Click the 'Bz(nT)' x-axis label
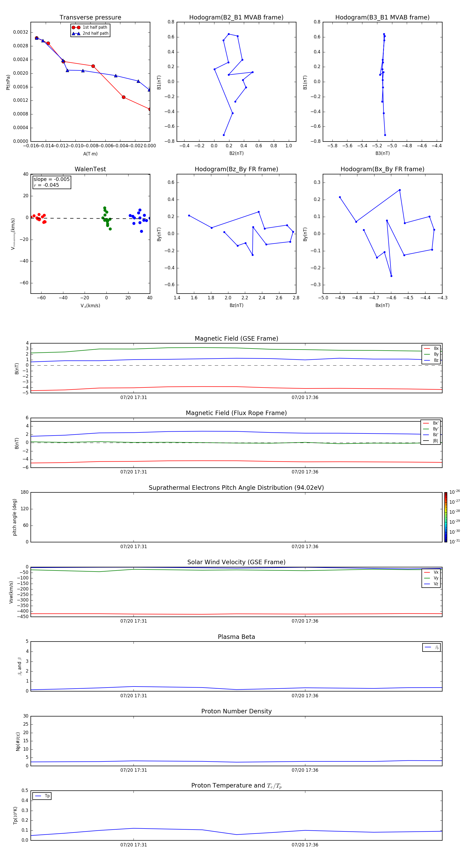 [236, 305]
